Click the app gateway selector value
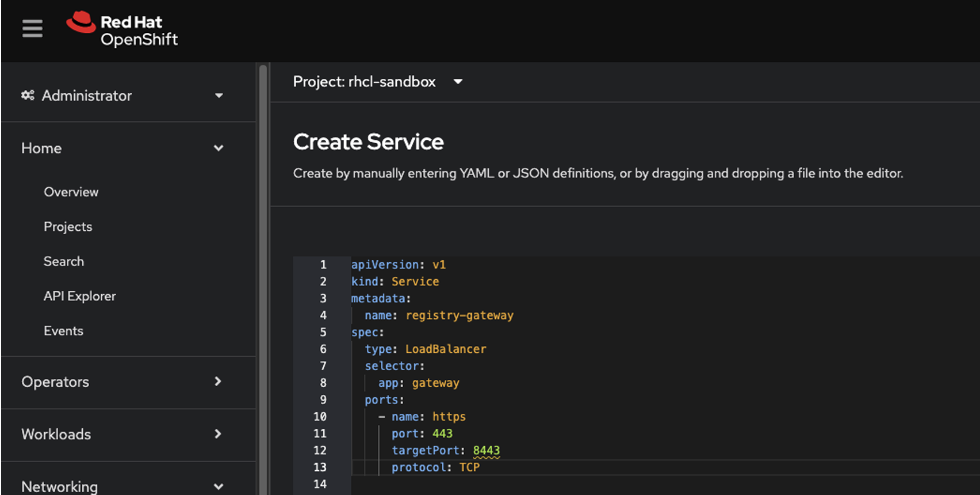Viewport: 980px width, 495px height. pyautogui.click(x=435, y=383)
